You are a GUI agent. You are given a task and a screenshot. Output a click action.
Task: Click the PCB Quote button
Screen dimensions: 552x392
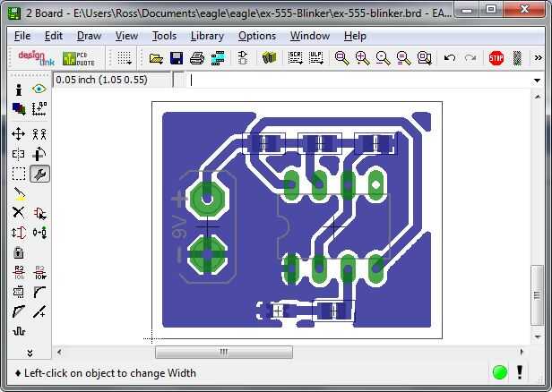click(79, 58)
